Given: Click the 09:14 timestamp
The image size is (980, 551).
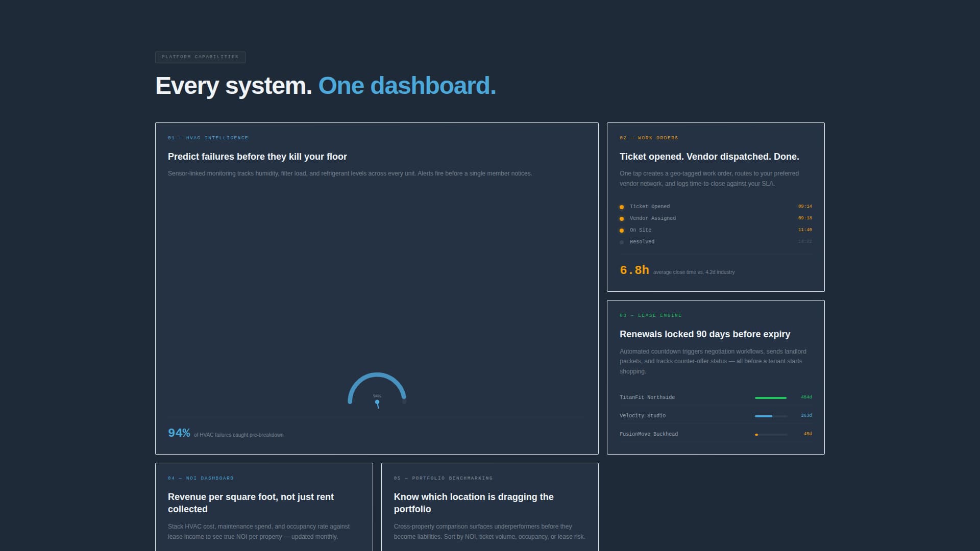Looking at the screenshot, I should (x=805, y=207).
